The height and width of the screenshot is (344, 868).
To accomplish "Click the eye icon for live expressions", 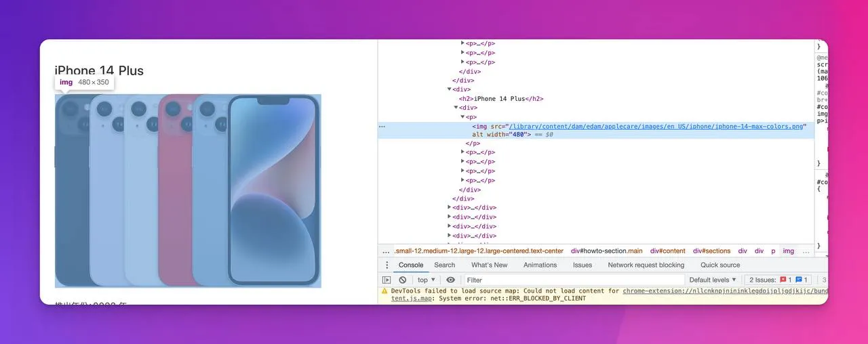I will click(450, 280).
